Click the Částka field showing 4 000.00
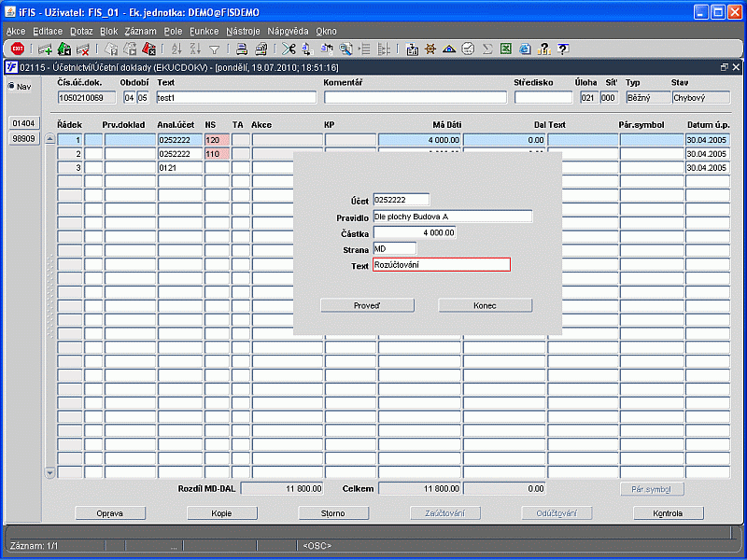The width and height of the screenshot is (747, 560). point(415,232)
